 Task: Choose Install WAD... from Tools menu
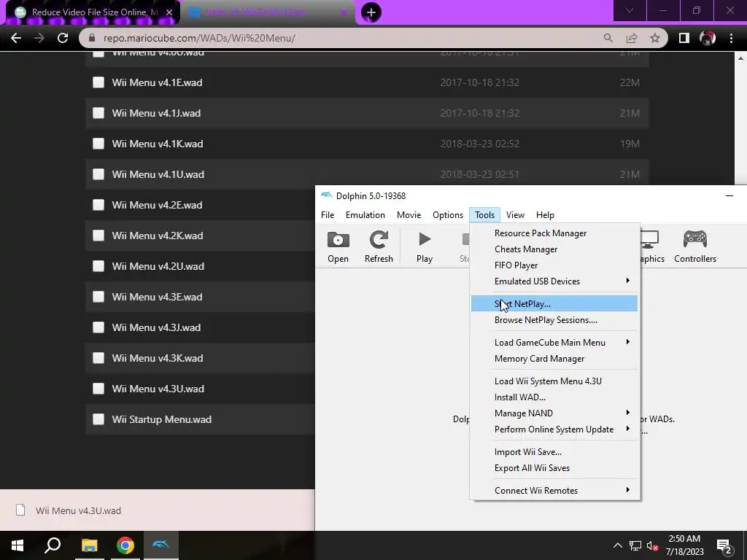point(554,397)
